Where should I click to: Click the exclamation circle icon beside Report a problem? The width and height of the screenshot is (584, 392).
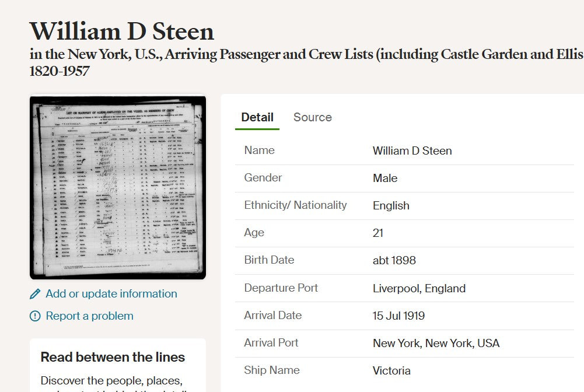35,316
